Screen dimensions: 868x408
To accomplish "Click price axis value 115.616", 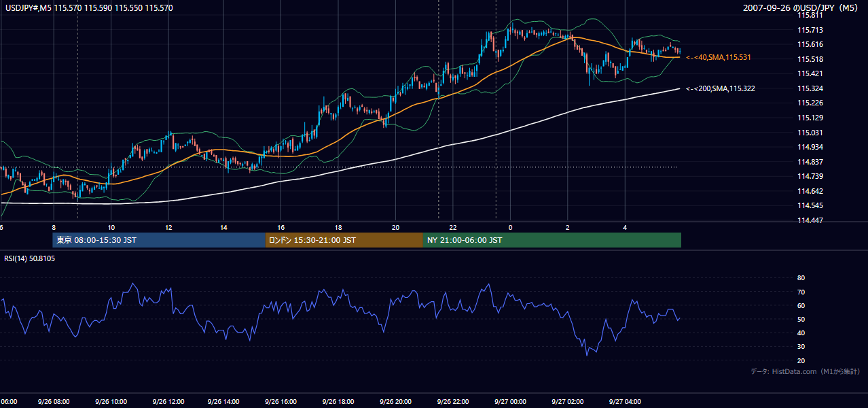I will [x=809, y=44].
